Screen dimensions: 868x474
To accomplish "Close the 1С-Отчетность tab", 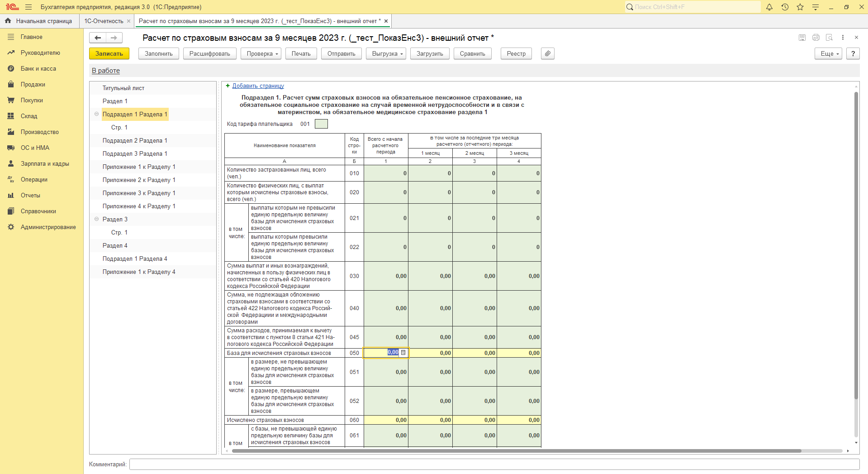I will click(x=129, y=21).
